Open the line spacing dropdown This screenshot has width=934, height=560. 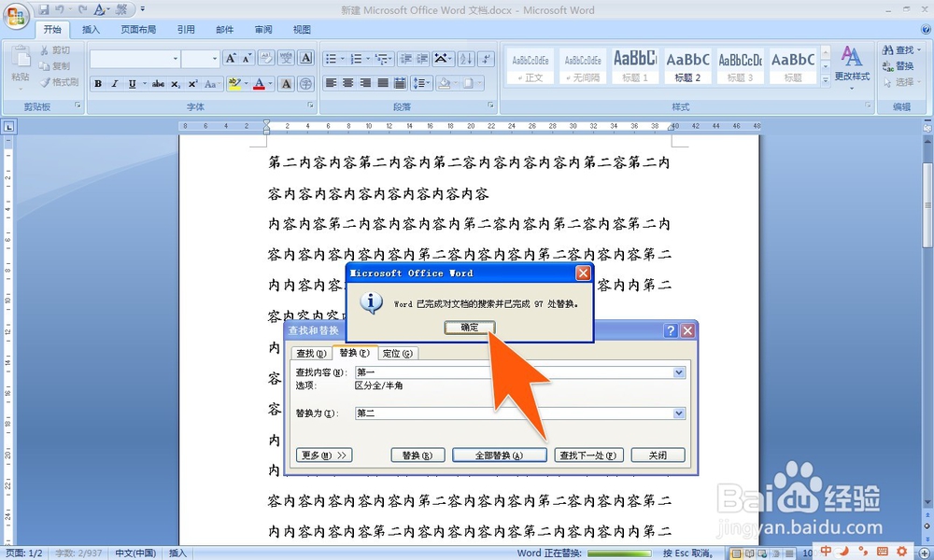pos(421,83)
